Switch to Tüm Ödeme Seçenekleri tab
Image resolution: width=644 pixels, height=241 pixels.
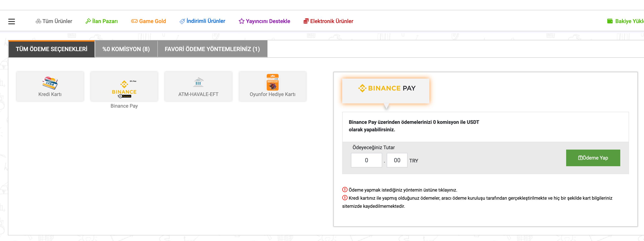(x=51, y=49)
